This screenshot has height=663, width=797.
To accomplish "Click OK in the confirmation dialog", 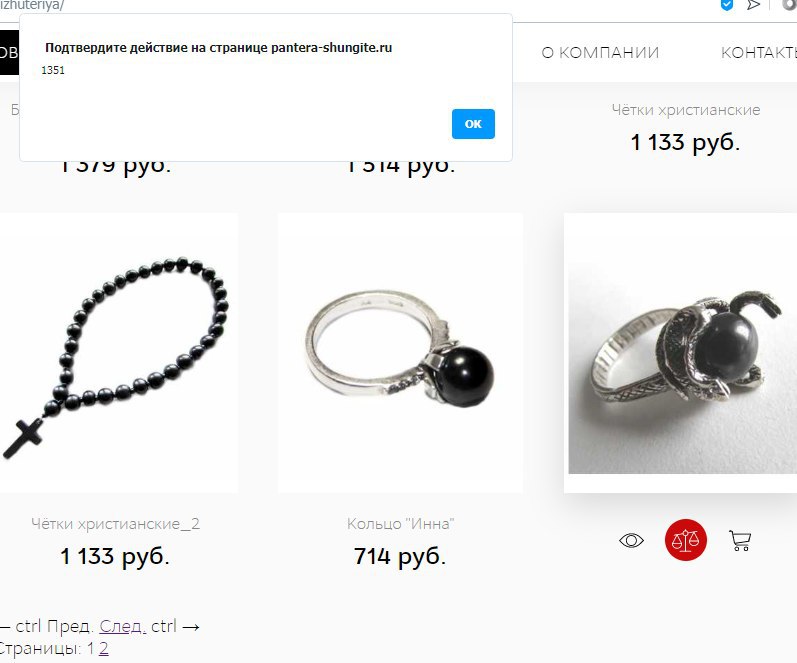I will (473, 124).
